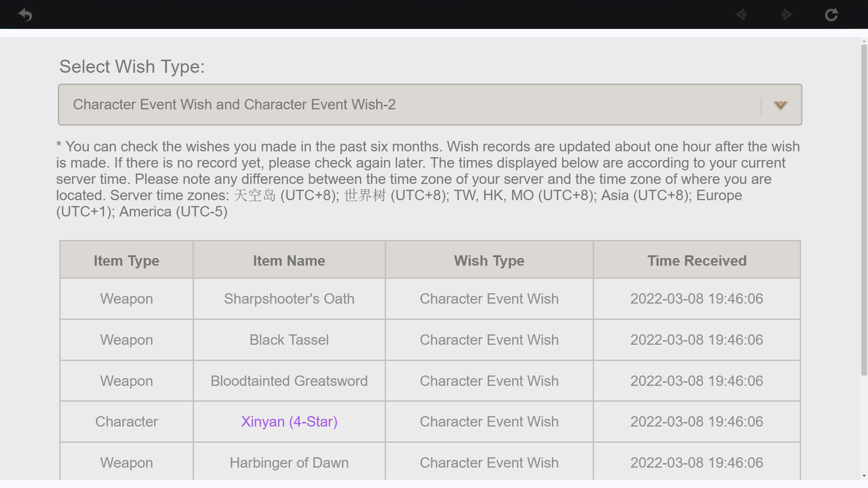Open the Xinyan (4-Star) character link

(x=289, y=422)
